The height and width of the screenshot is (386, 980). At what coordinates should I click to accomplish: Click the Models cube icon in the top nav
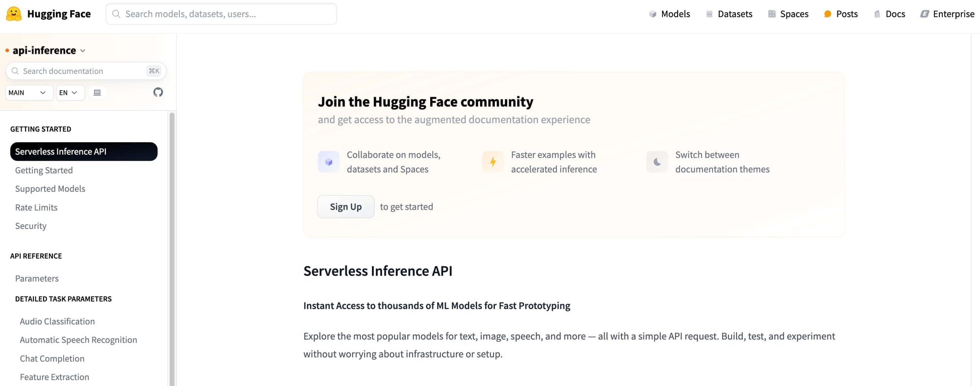point(653,14)
